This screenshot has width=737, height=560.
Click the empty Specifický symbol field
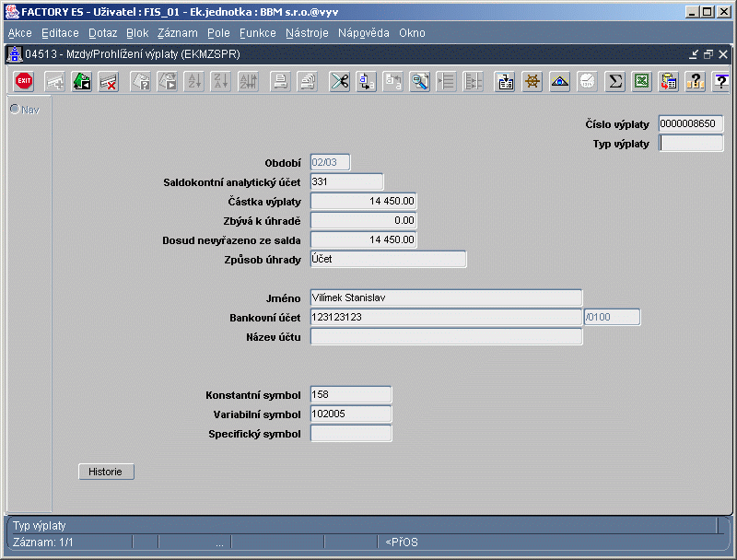(x=351, y=433)
